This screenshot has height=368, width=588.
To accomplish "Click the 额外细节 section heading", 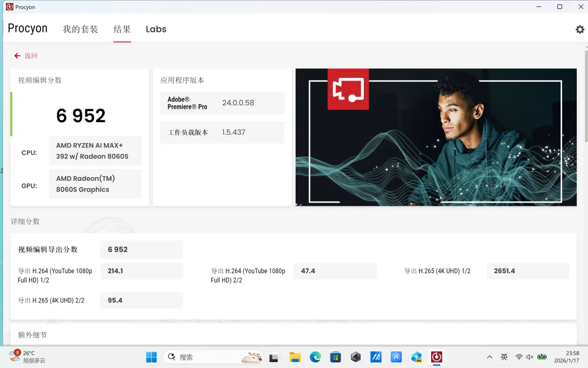I will (x=32, y=335).
